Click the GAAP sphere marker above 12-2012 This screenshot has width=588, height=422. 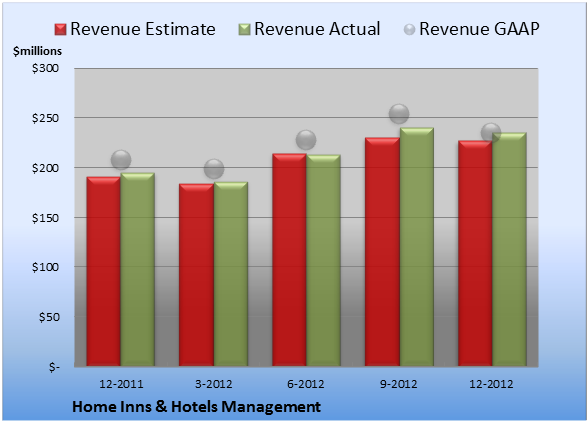pyautogui.click(x=491, y=132)
